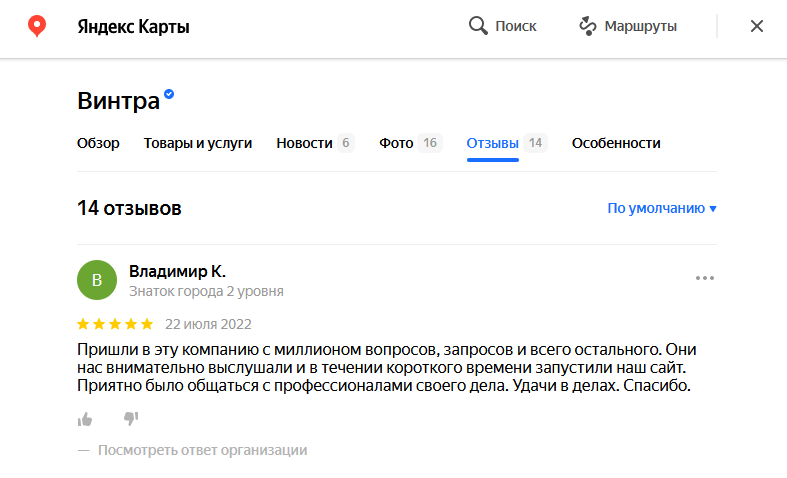Open the Товары и услуги tab
787x478 pixels.
point(198,143)
